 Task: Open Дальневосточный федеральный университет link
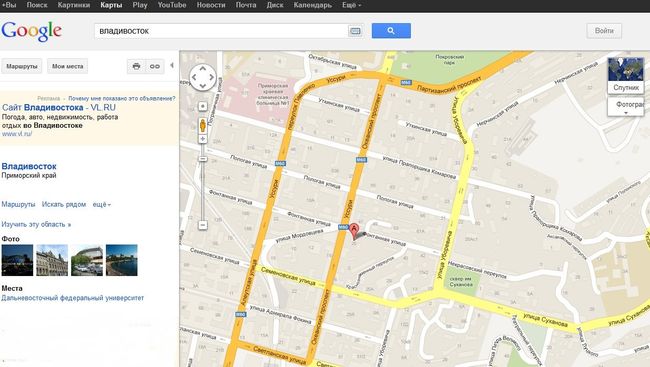73,298
